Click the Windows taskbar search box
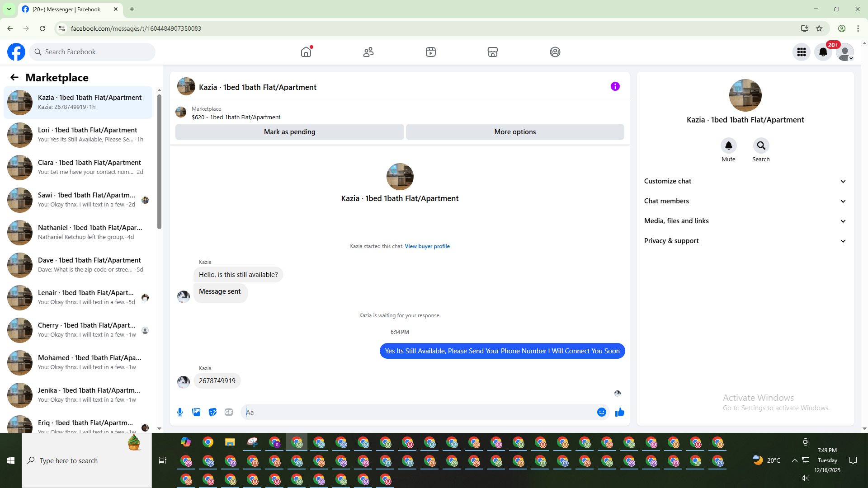The width and height of the screenshot is (868, 488). [x=87, y=460]
